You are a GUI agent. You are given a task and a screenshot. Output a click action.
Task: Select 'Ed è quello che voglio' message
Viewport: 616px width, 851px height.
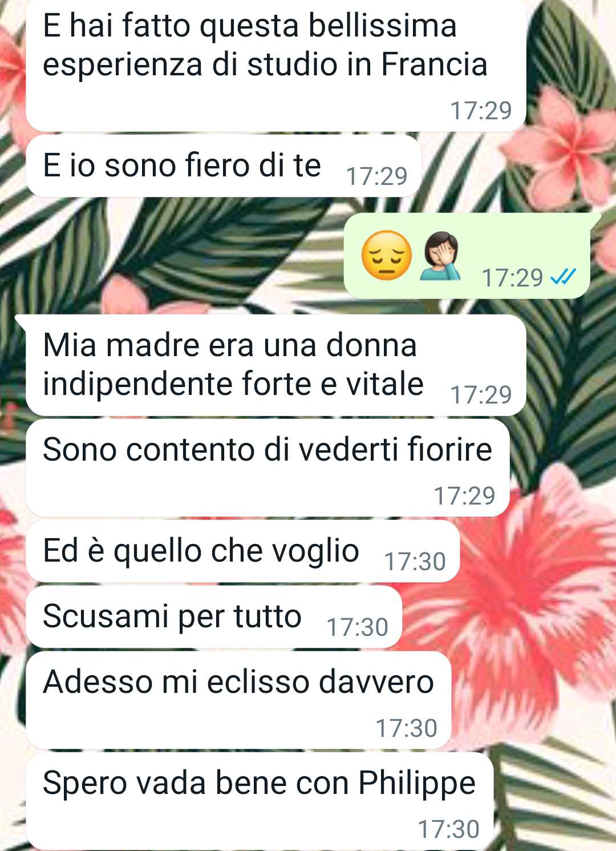[x=243, y=551]
